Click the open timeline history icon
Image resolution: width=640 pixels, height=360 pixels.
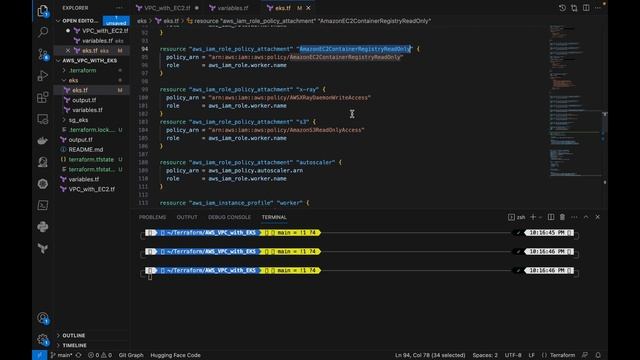(x=562, y=8)
